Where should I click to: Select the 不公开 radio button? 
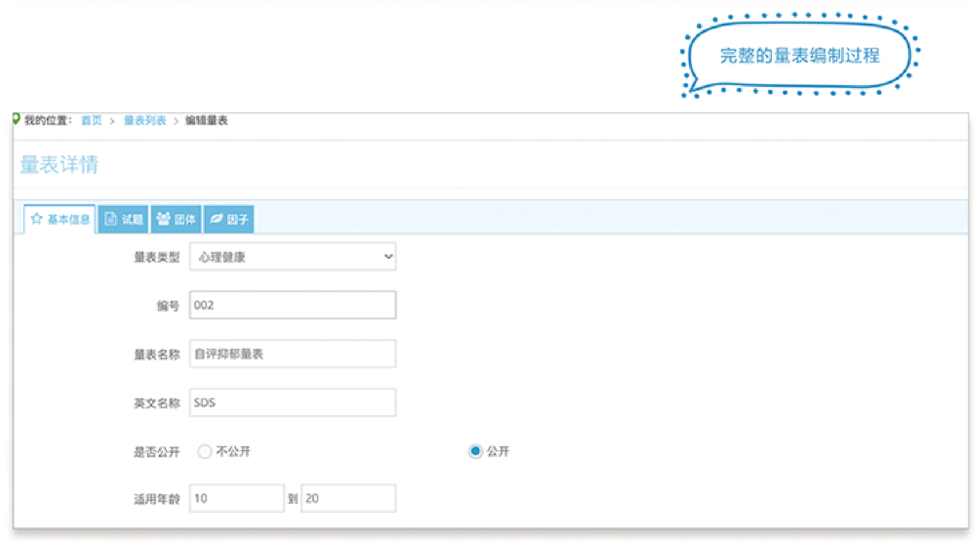205,452
